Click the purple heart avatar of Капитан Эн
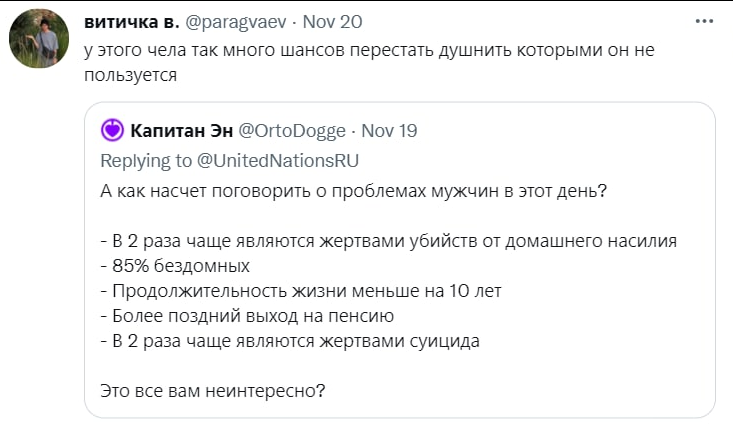The image size is (733, 427). (x=113, y=130)
